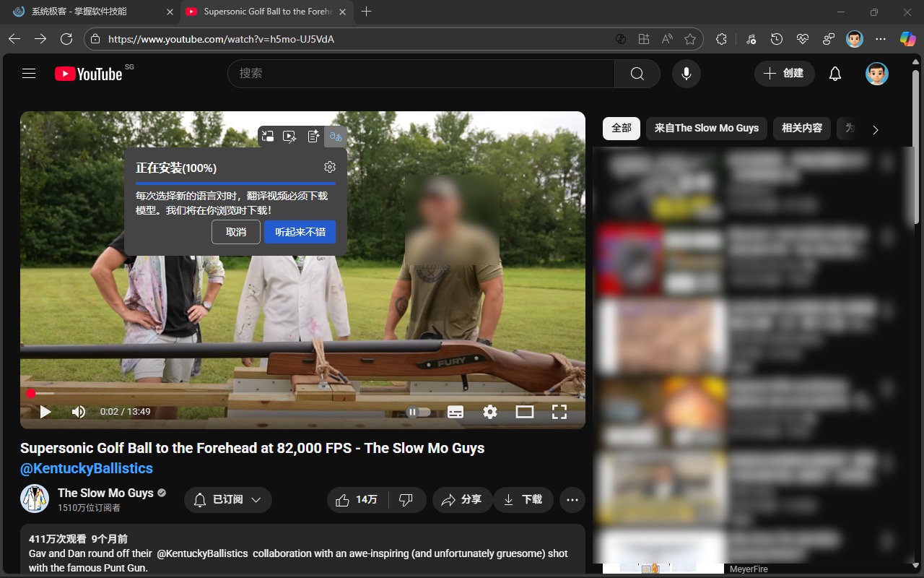This screenshot has width=924, height=578.
Task: Toggle the autoplay switch in the player
Action: click(x=419, y=412)
